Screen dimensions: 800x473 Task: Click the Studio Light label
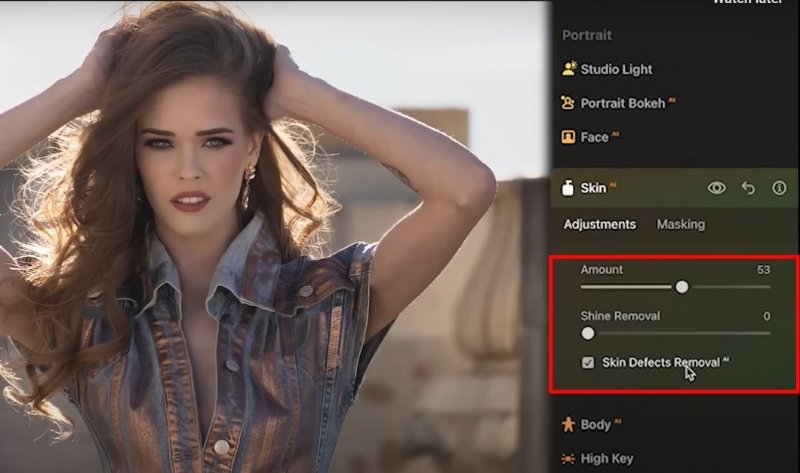[616, 69]
